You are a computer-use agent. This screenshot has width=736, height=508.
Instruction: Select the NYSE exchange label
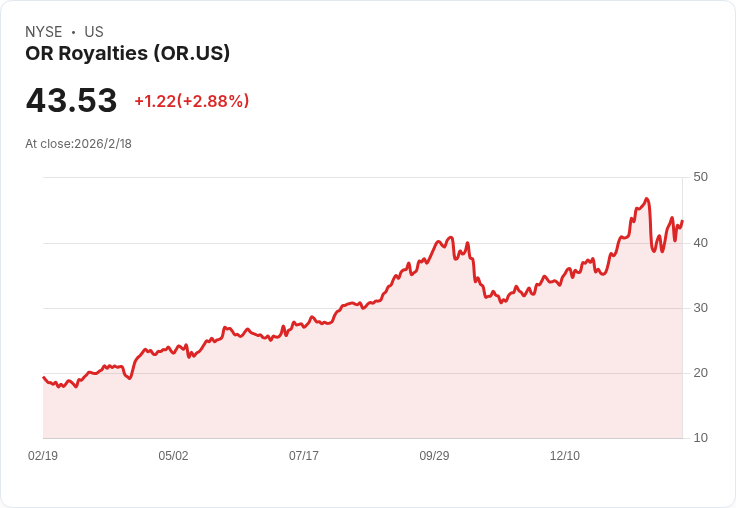pyautogui.click(x=43, y=32)
